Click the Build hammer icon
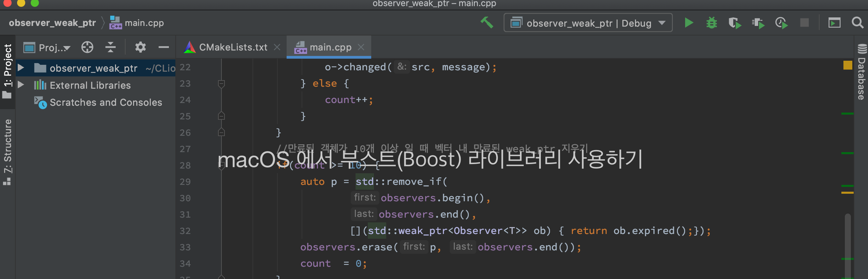 click(x=487, y=23)
